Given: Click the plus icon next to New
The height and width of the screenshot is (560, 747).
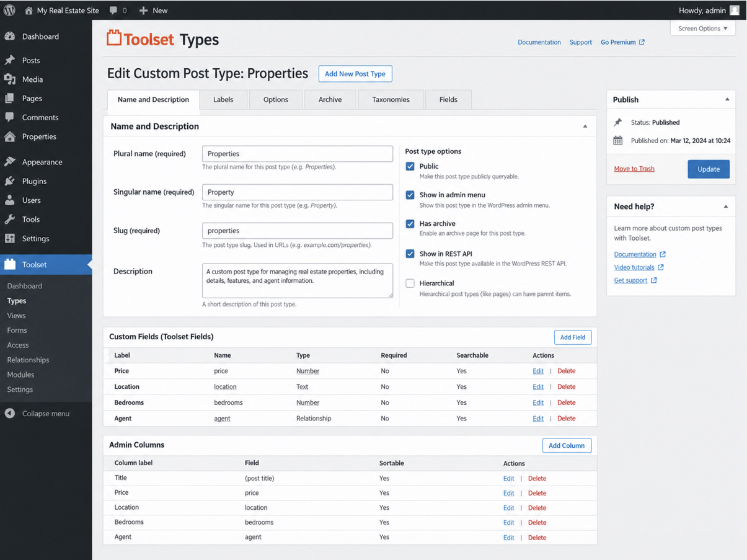Looking at the screenshot, I should click(x=143, y=11).
